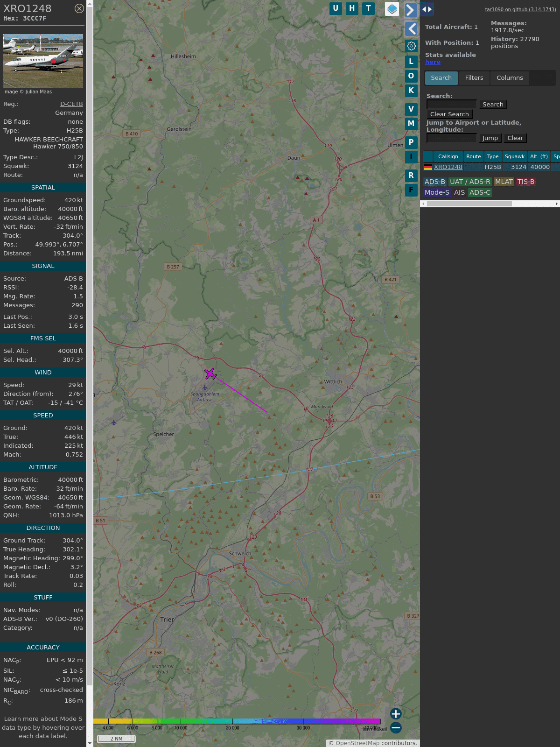Image resolution: width=560 pixels, height=747 pixels.
Task: Sort table by Alt. (ft) column
Action: click(x=539, y=157)
